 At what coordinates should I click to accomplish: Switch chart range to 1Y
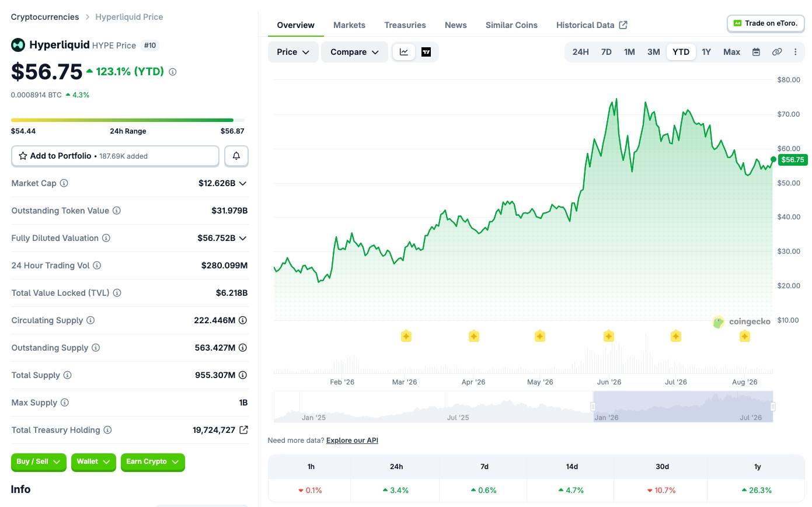click(x=706, y=52)
